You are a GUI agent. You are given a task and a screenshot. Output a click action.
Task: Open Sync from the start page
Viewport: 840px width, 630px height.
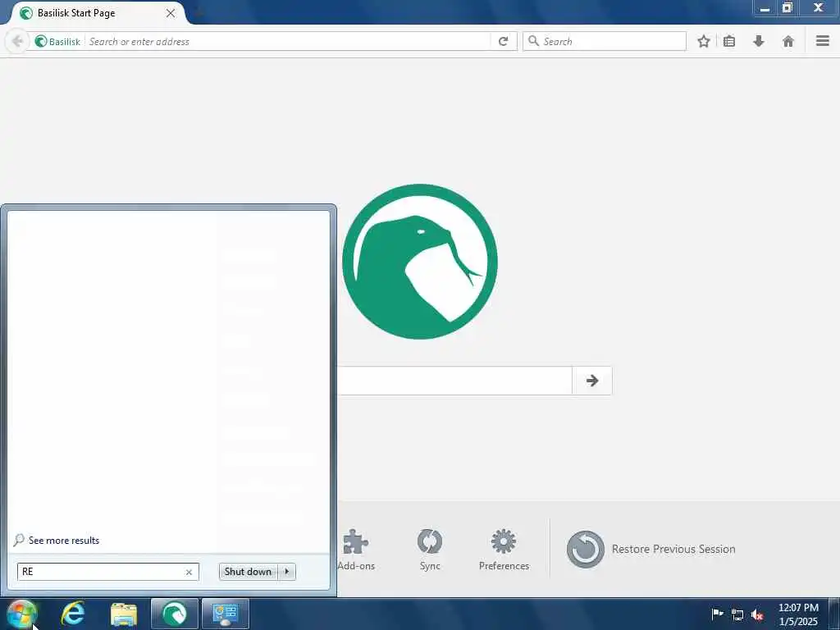click(430, 550)
